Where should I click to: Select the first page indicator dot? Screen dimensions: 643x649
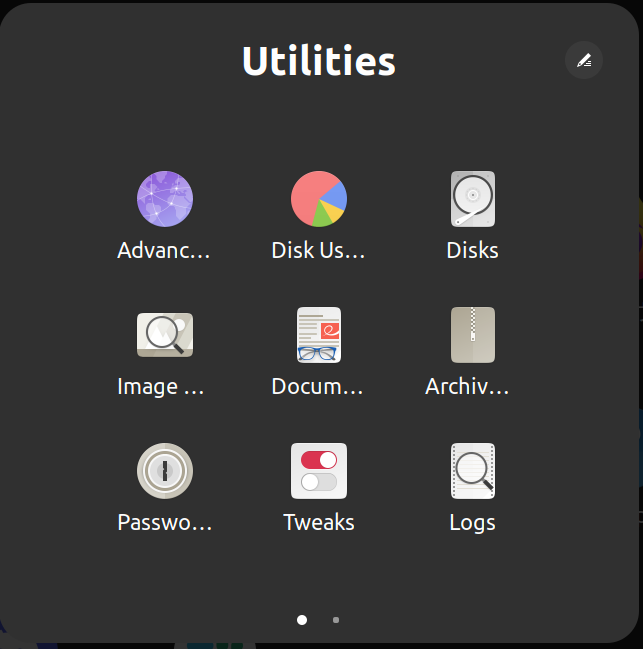tap(302, 620)
